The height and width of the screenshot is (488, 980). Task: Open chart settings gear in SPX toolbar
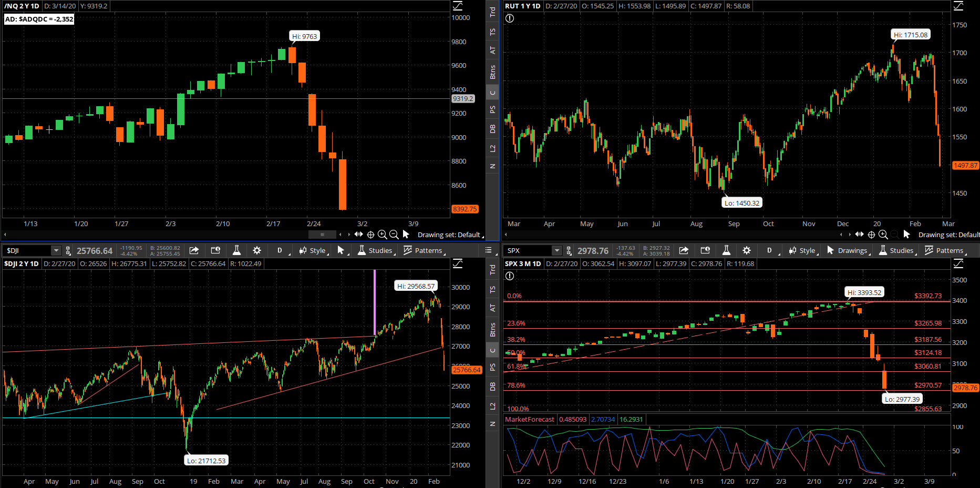(747, 250)
